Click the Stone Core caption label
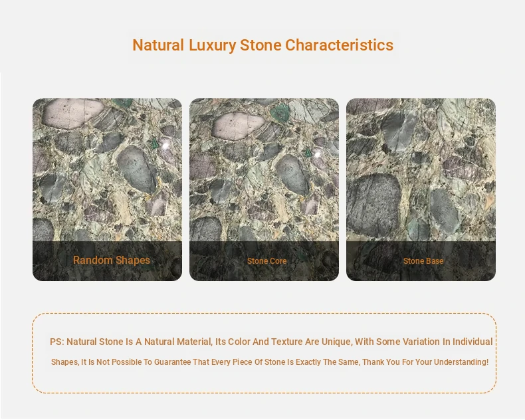Screen dimensions: 525x420 click(x=267, y=261)
